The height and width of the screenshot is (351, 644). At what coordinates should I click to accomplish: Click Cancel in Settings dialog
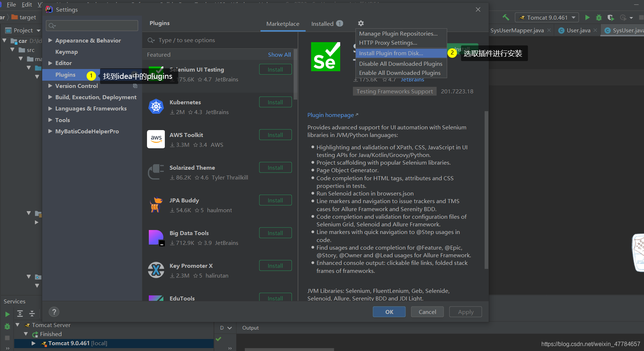pos(428,312)
